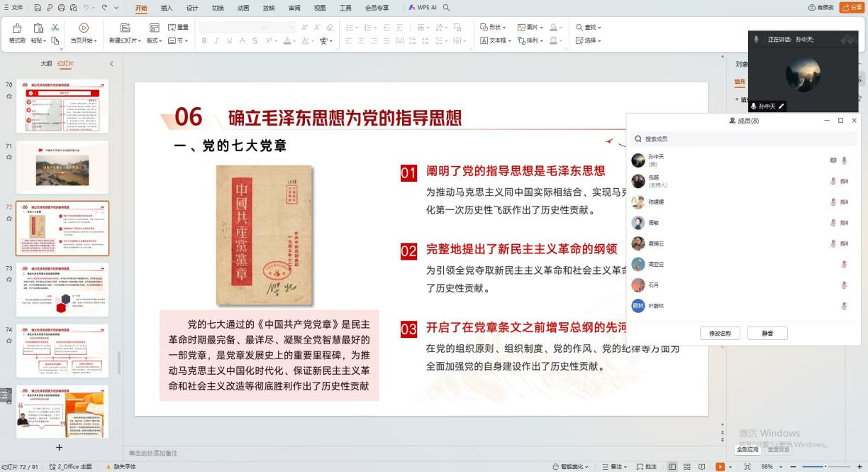Image resolution: width=868 pixels, height=472 pixels.
Task: Open the 插入 ribbon tab
Action: click(167, 8)
